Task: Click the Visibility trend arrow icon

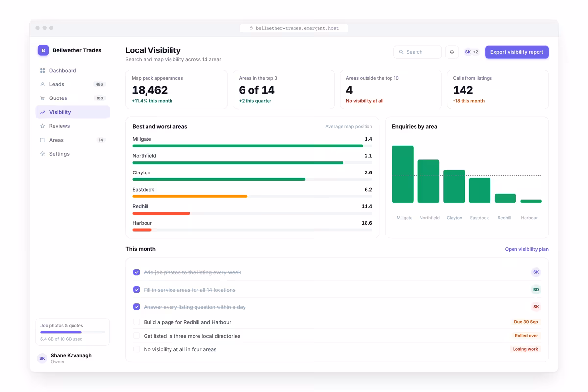Action: (x=43, y=112)
